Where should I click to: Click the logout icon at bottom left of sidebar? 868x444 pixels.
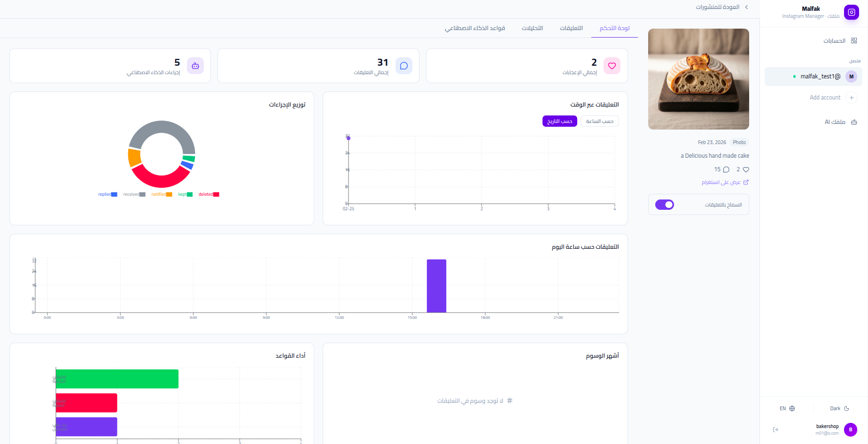tap(775, 429)
